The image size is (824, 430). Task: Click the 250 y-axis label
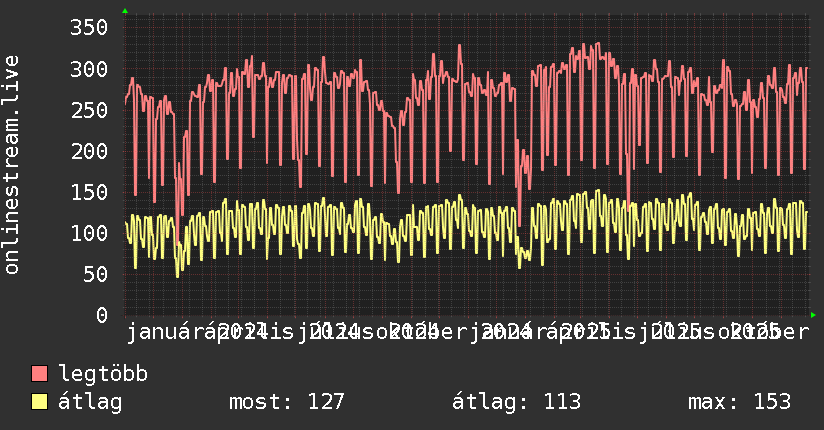tap(89, 110)
